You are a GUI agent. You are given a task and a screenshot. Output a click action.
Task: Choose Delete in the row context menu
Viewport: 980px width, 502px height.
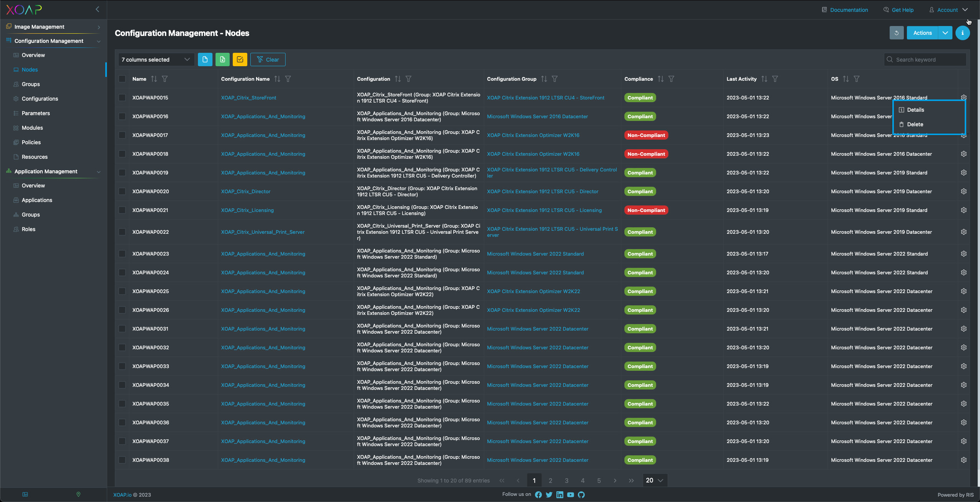(929, 124)
